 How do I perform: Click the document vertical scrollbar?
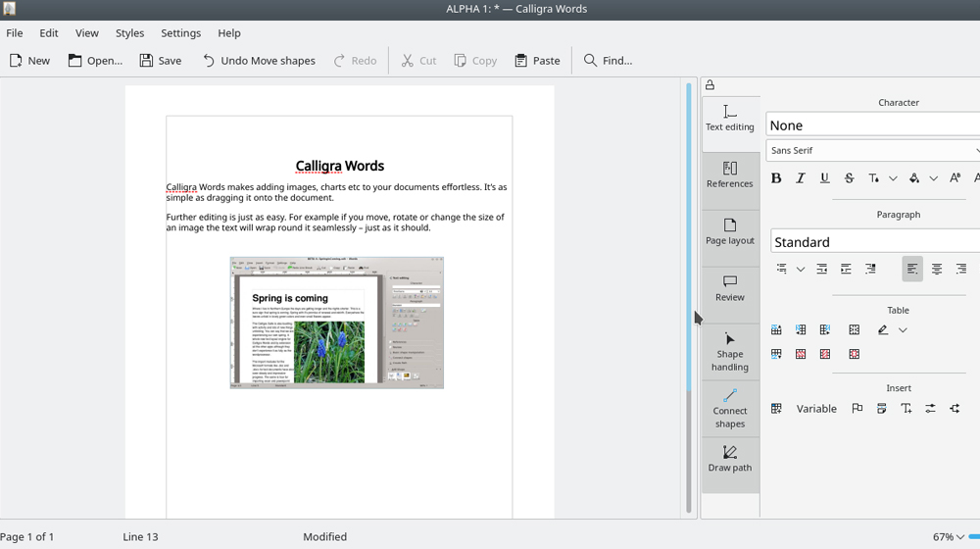pyautogui.click(x=689, y=297)
